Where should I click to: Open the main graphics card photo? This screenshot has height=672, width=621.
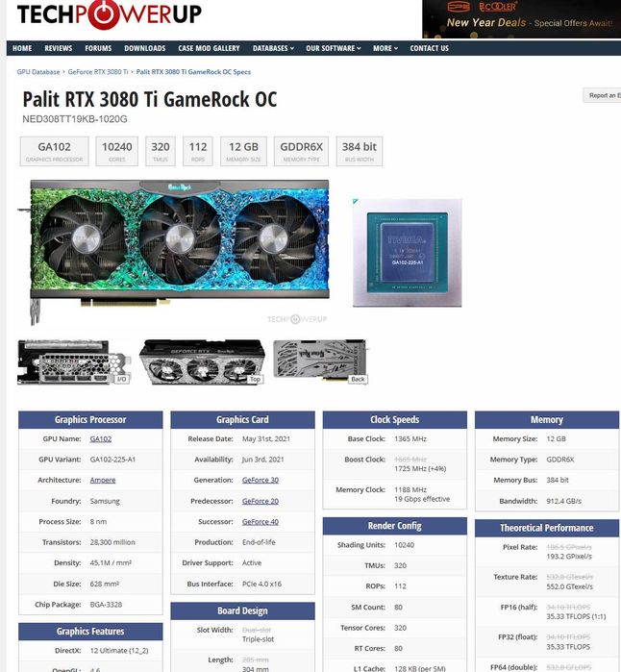pyautogui.click(x=174, y=252)
